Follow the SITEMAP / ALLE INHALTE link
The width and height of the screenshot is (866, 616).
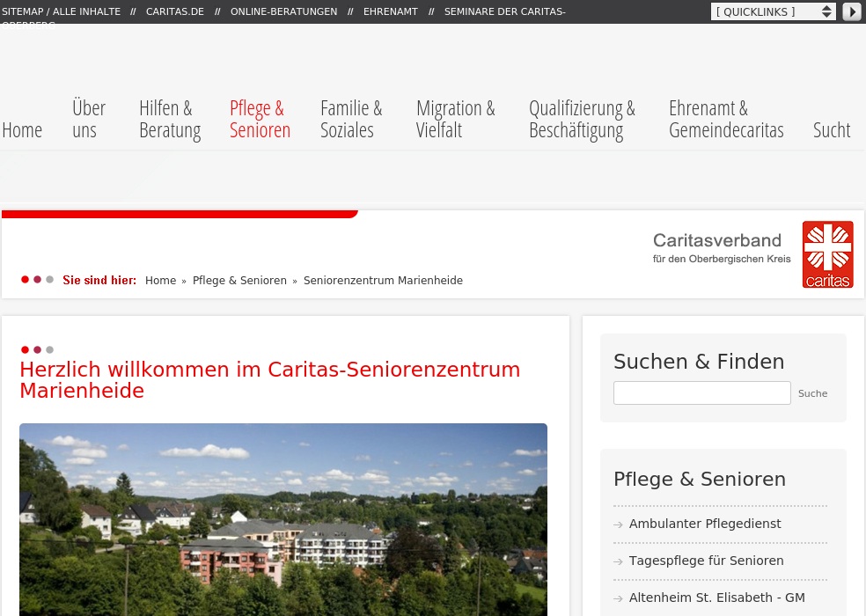[x=60, y=11]
